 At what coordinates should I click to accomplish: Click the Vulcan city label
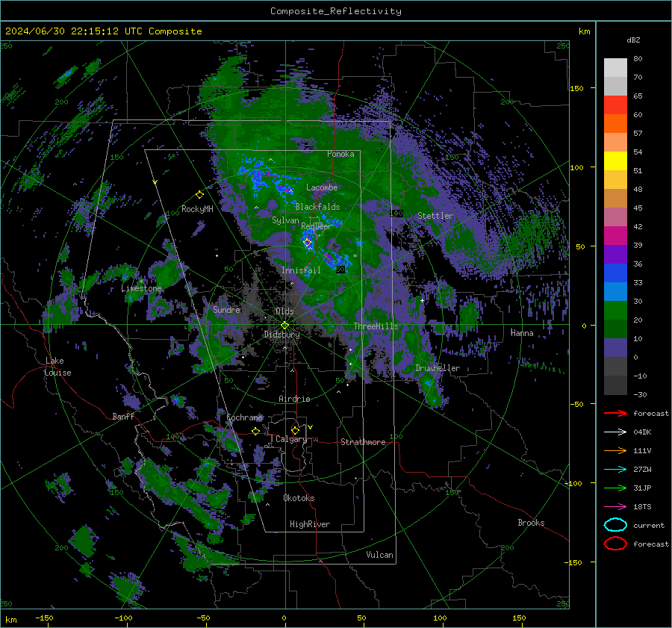pos(380,555)
